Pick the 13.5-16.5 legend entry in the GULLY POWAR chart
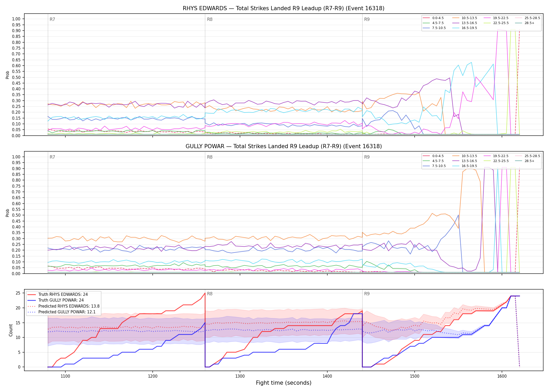The width and height of the screenshot is (549, 392). tap(465, 161)
